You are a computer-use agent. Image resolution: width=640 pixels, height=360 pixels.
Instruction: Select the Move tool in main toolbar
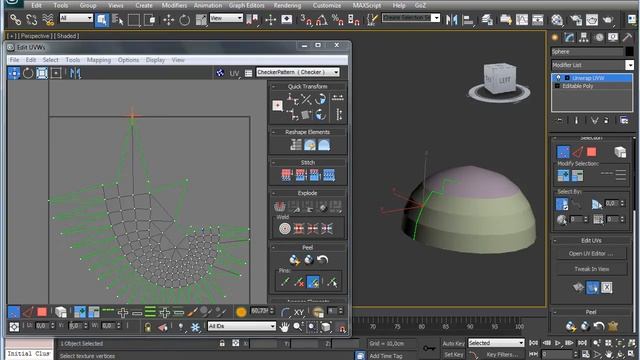[x=169, y=20]
